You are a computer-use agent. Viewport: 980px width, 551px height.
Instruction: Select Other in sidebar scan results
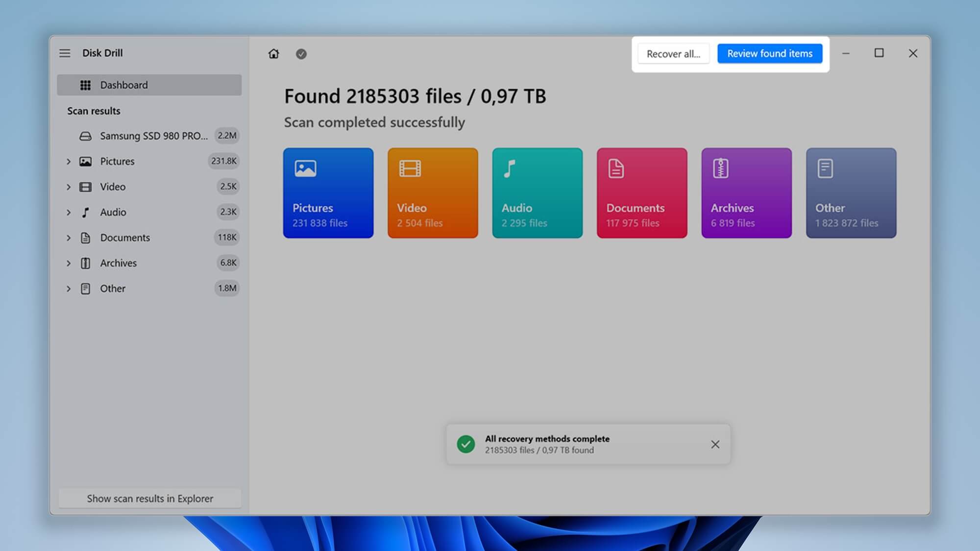149,288
